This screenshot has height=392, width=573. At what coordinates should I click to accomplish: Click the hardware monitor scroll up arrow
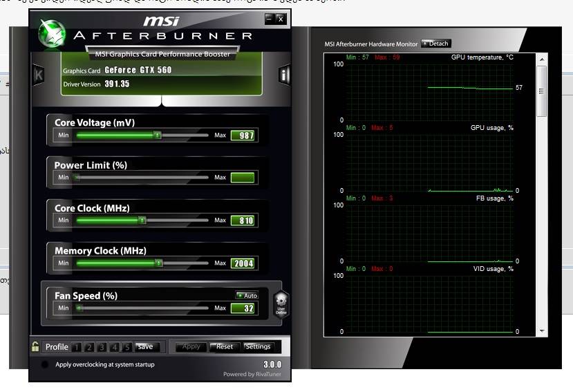tap(542, 59)
